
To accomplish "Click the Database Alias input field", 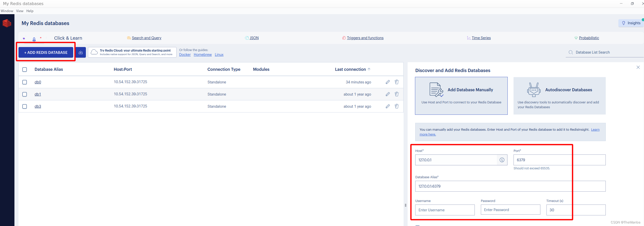I will coord(510,186).
